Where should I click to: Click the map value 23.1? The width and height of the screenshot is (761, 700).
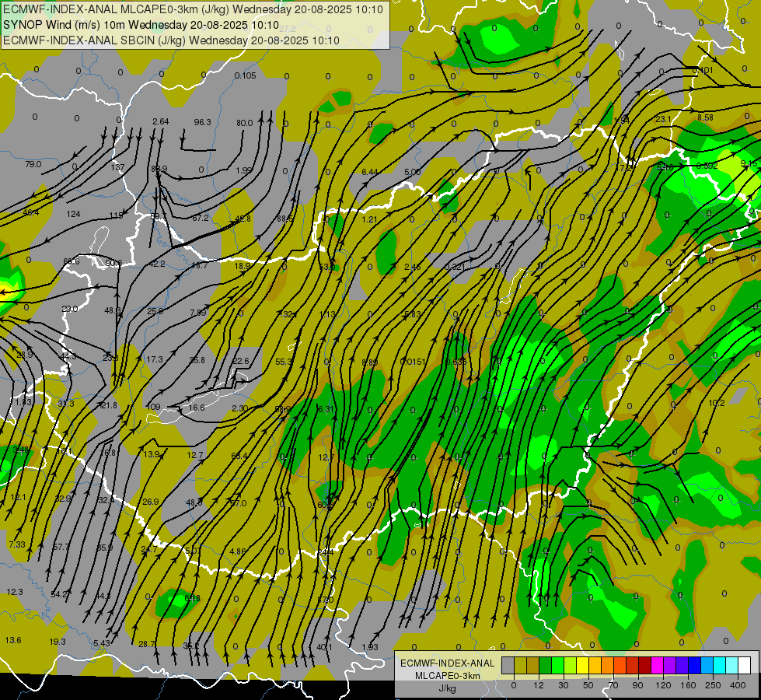coord(663,119)
